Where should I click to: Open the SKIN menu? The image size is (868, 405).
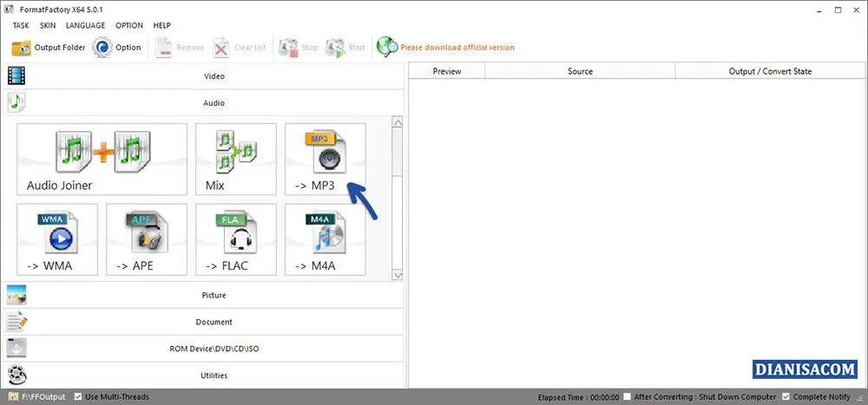click(x=48, y=25)
